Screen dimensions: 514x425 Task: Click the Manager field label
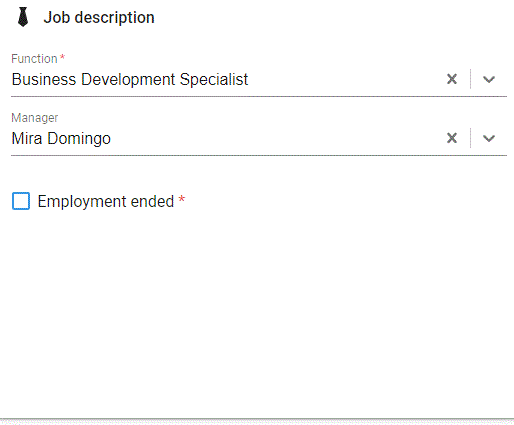(x=35, y=118)
